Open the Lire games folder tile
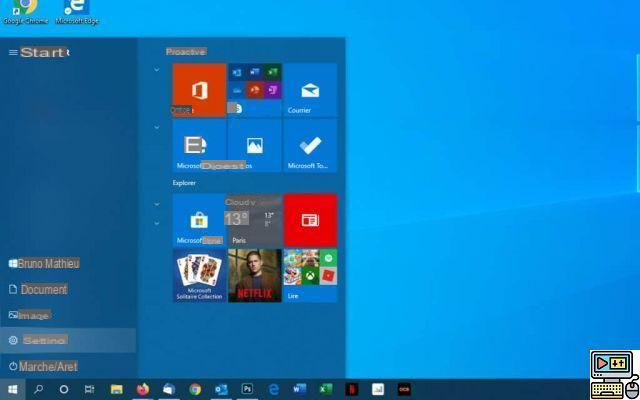 [x=310, y=276]
